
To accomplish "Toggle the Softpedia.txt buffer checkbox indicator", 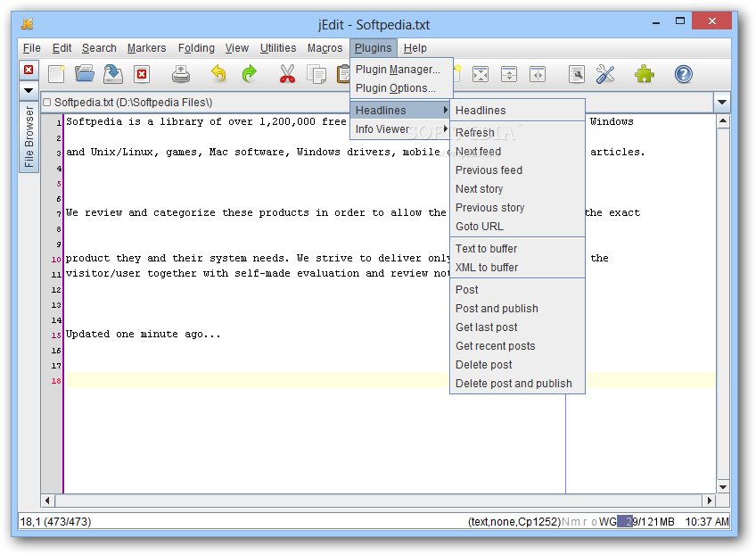I will pyautogui.click(x=46, y=103).
